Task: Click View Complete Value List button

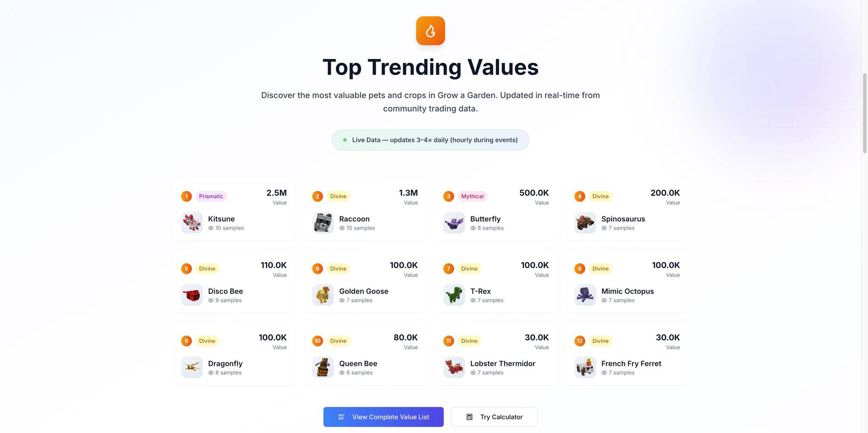Action: click(383, 417)
